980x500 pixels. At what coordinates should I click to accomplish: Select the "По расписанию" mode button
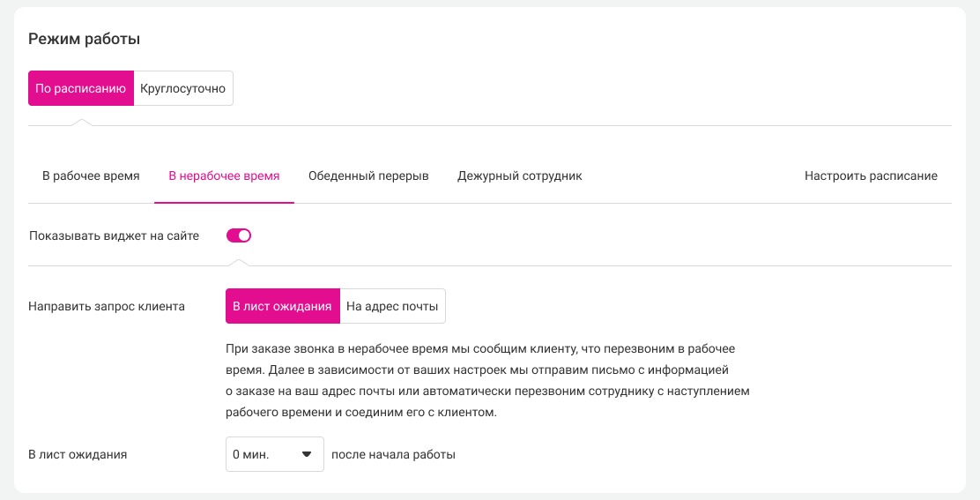click(x=81, y=88)
